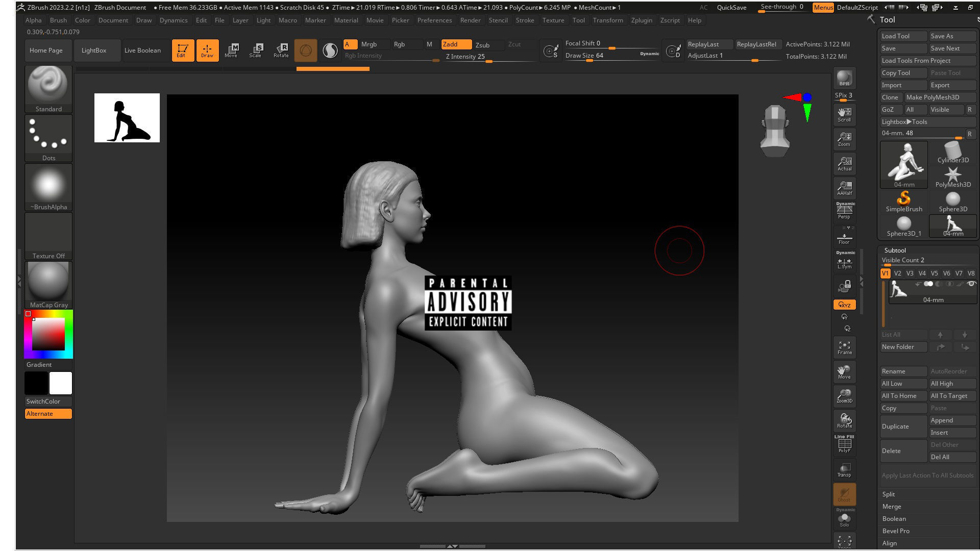This screenshot has width=980, height=551.
Task: Select the Cylinder3D tool
Action: (x=953, y=153)
